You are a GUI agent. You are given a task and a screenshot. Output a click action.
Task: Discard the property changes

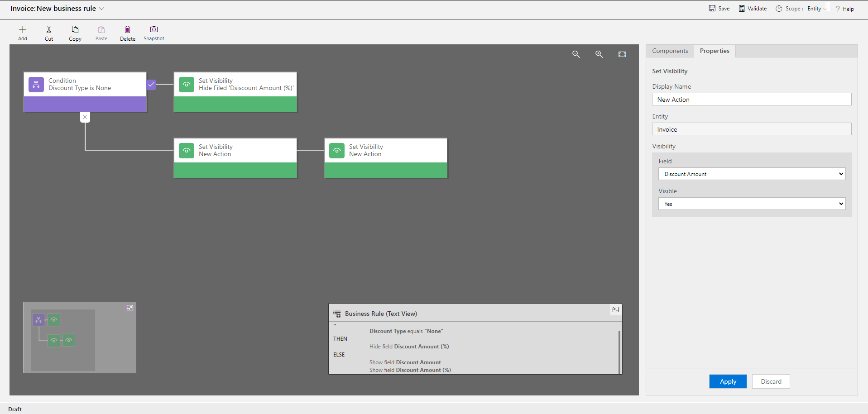[770, 381]
